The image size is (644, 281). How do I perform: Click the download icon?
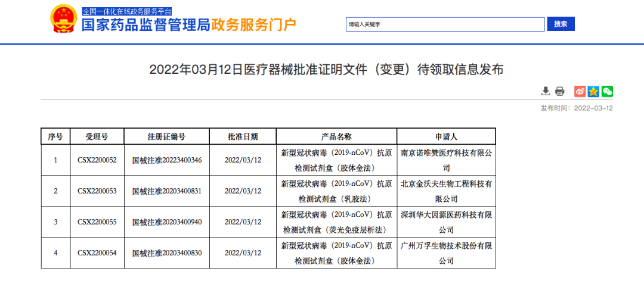pos(546,91)
